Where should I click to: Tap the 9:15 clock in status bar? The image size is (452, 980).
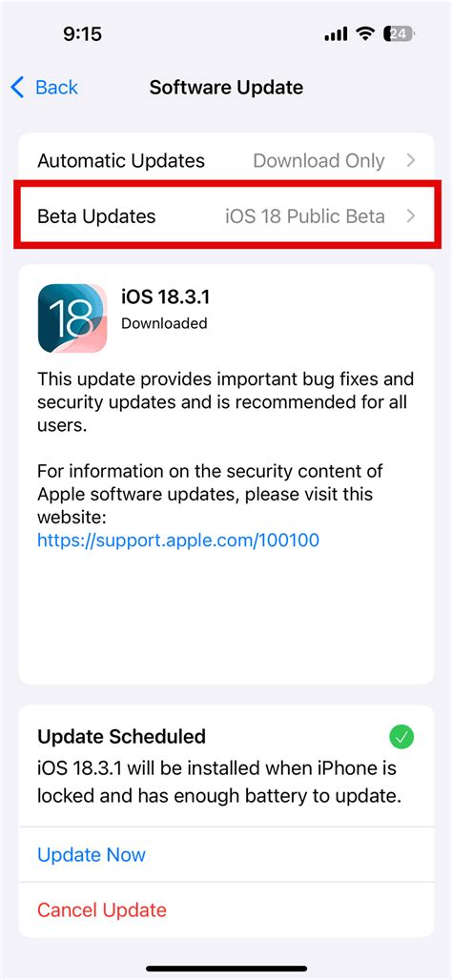click(83, 33)
